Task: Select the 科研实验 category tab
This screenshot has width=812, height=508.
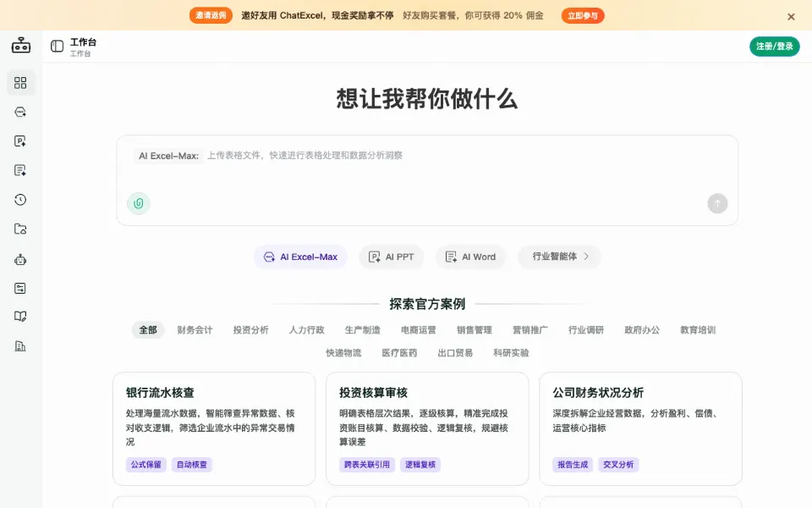Action: tap(511, 352)
